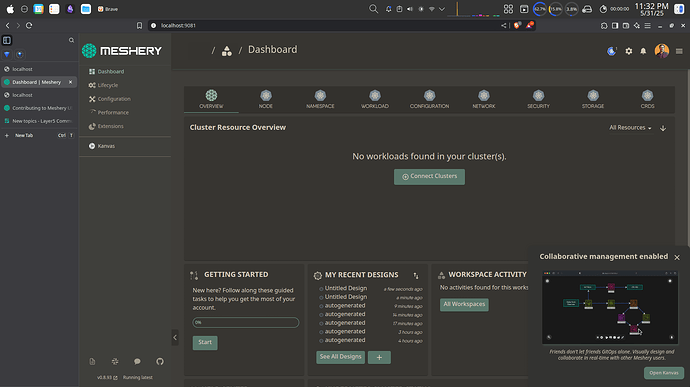The height and width of the screenshot is (387, 690).
Task: Click the Kanvas sidebar icon
Action: pos(92,146)
